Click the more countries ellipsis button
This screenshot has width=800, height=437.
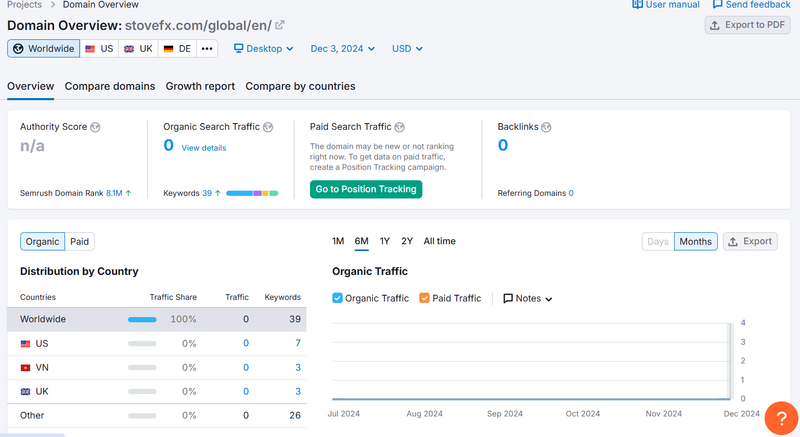207,48
